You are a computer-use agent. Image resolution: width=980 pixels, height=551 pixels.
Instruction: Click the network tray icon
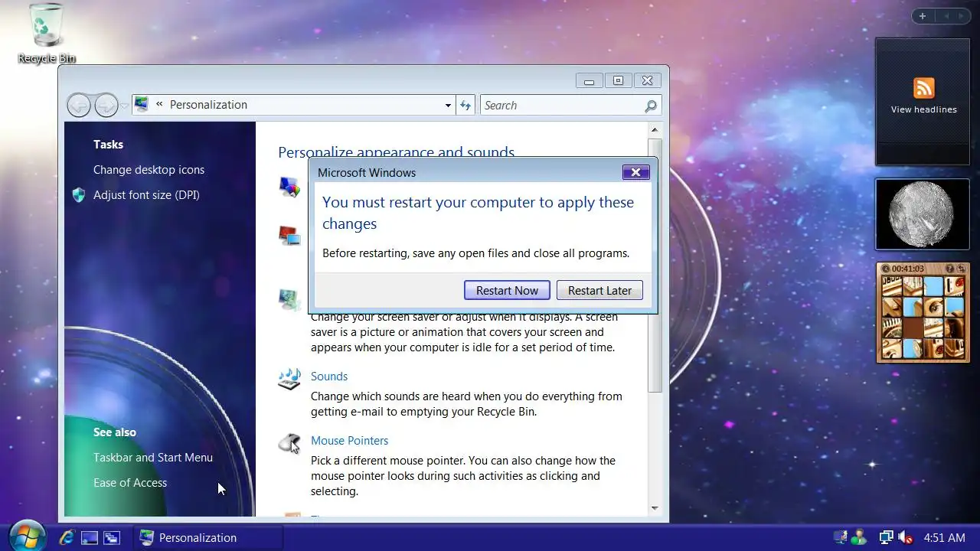click(886, 537)
